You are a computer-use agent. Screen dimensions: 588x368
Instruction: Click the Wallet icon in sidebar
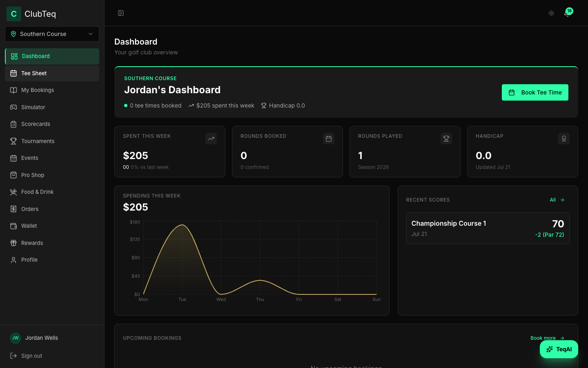[13, 226]
